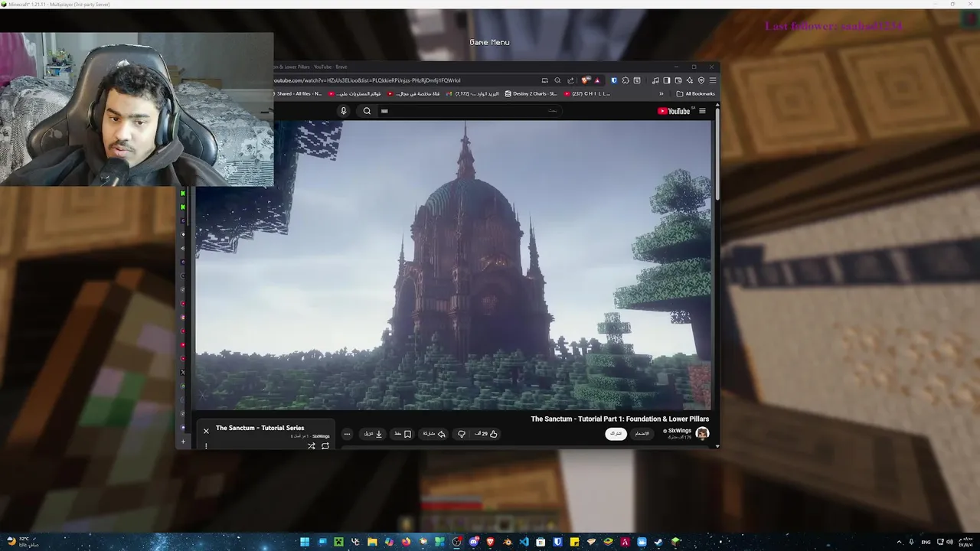Open Brave Leo AI sparkle icon
Viewport: 980px width, 551px height.
point(690,80)
